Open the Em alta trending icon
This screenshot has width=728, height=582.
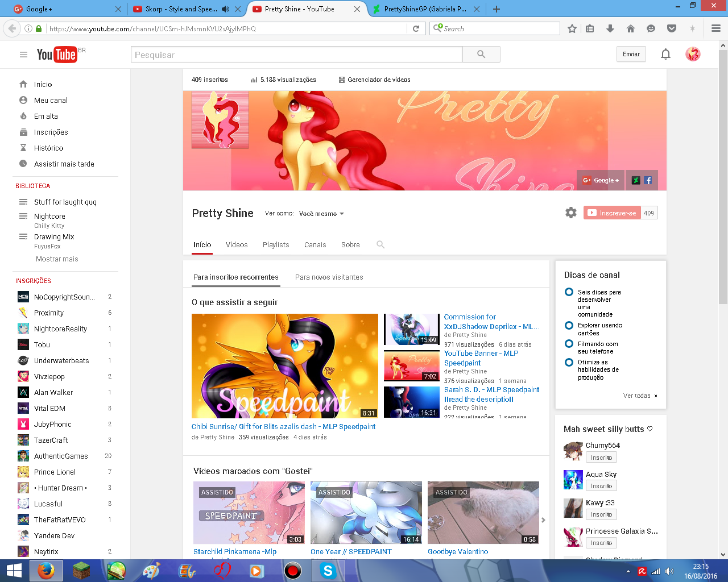(23, 116)
